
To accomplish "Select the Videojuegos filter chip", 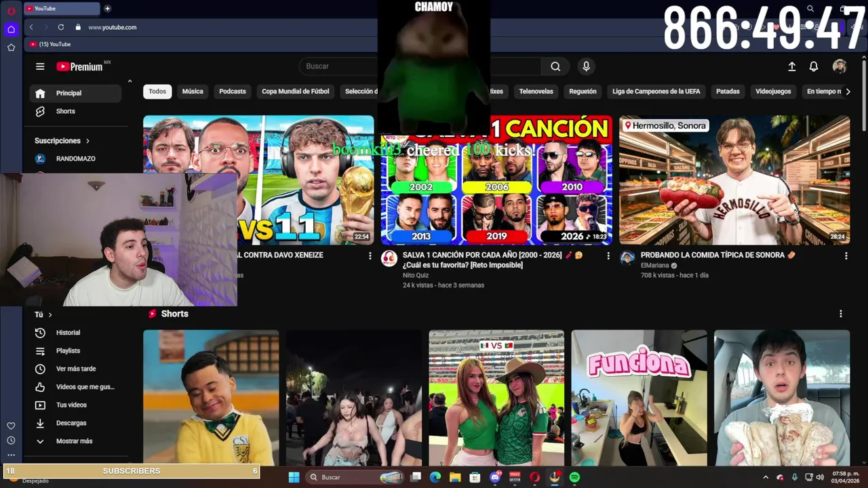I will point(773,91).
